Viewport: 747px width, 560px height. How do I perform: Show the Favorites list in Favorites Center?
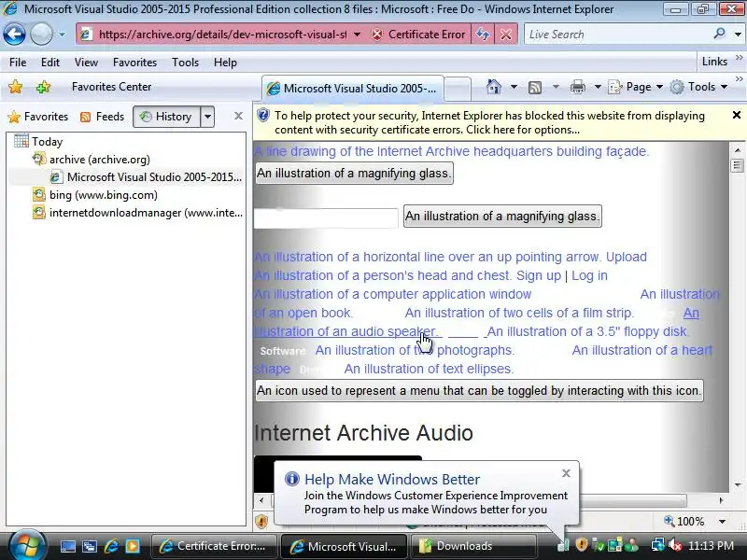38,117
